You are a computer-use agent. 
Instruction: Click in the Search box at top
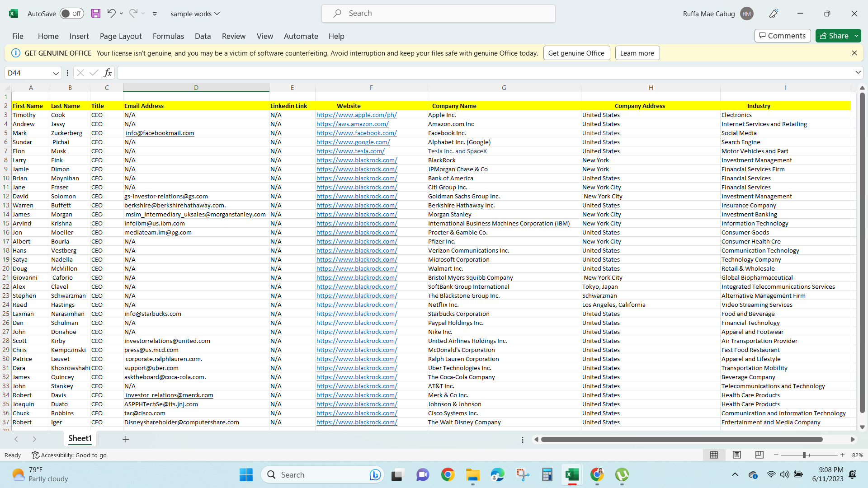[x=439, y=14]
